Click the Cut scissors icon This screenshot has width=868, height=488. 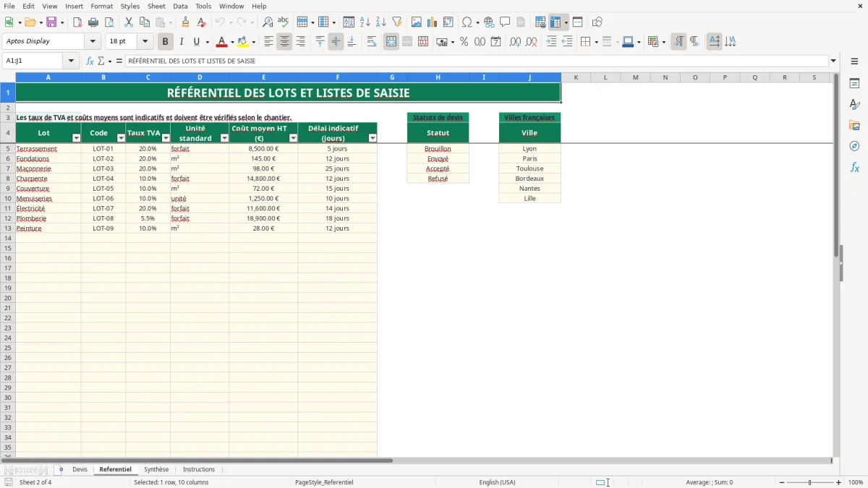click(129, 22)
